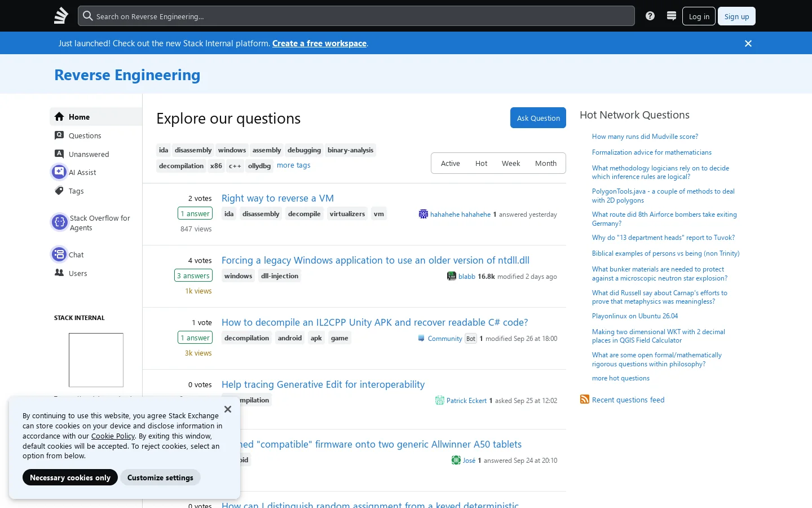Click the x86 tag
The height and width of the screenshot is (508, 812).
(x=216, y=166)
